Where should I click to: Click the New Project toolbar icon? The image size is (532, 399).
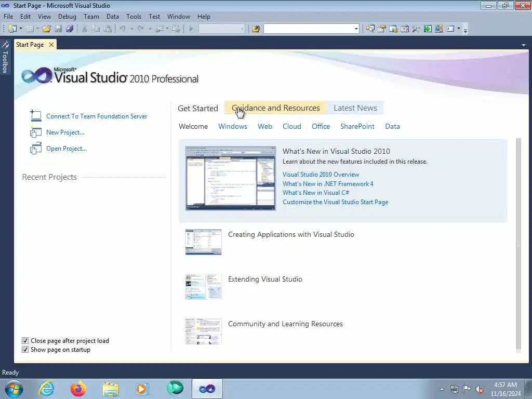click(x=12, y=29)
